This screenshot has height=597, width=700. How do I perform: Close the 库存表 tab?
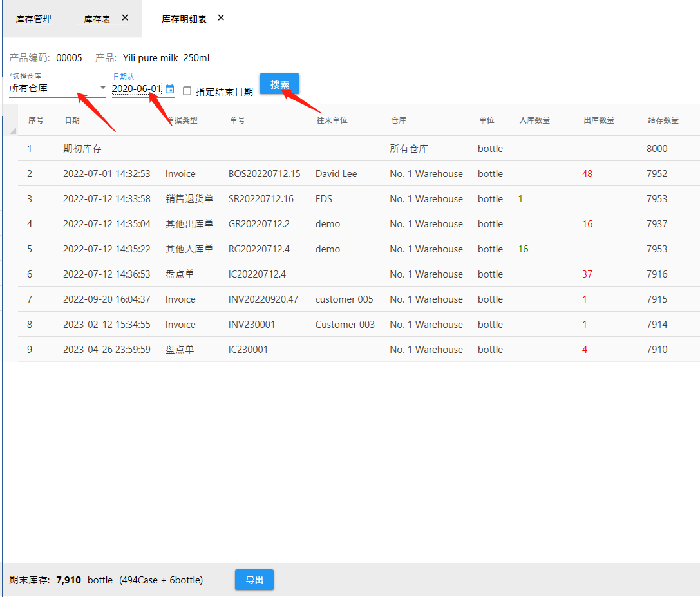click(125, 18)
